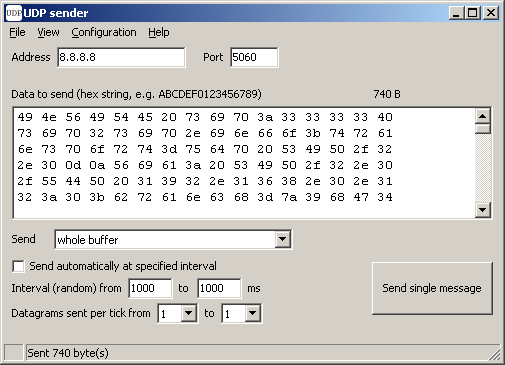The width and height of the screenshot is (505, 365).
Task: Open the File menu
Action: (17, 32)
